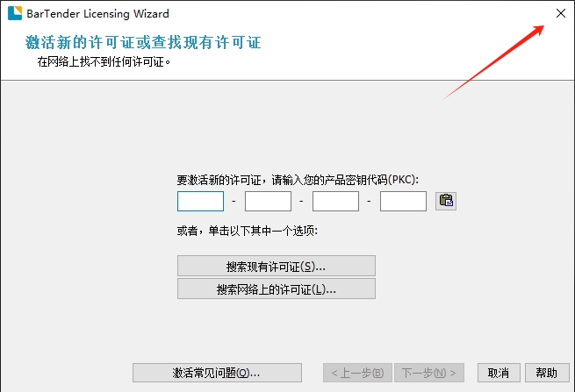Click label 要激活新的许可证，请输入您的产品密钥代码(PKC):
The width and height of the screenshot is (575, 392).
pos(298,180)
